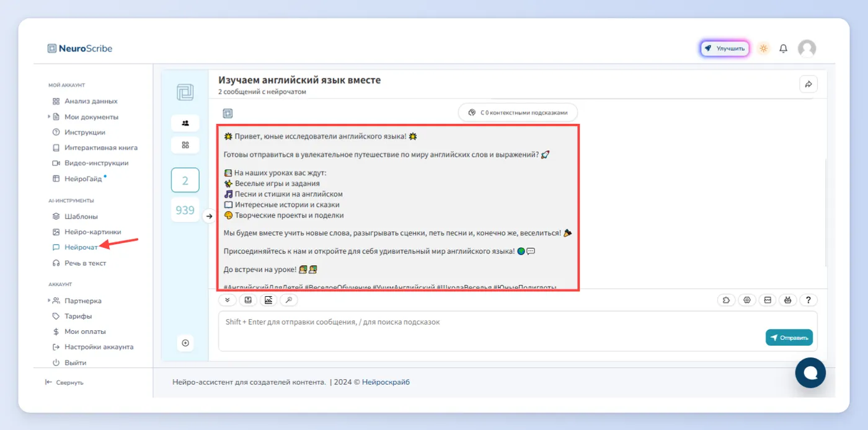
Task: Click Выйти to log out
Action: click(75, 362)
